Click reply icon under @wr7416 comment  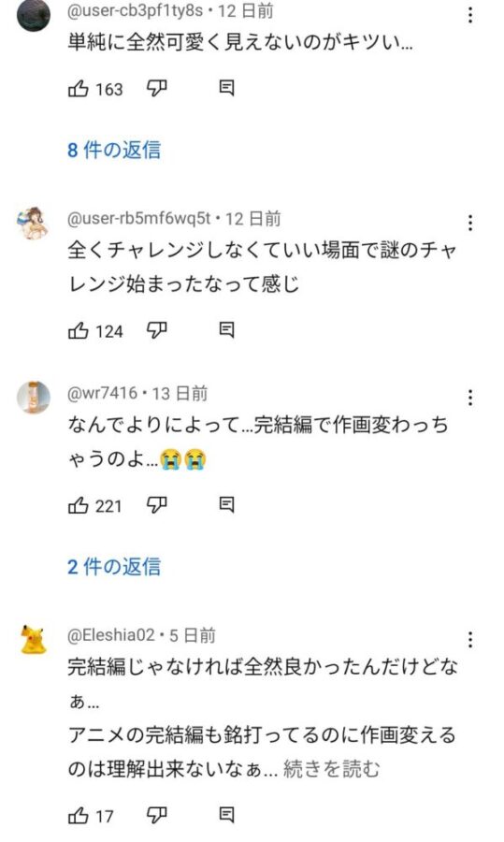coord(226,505)
